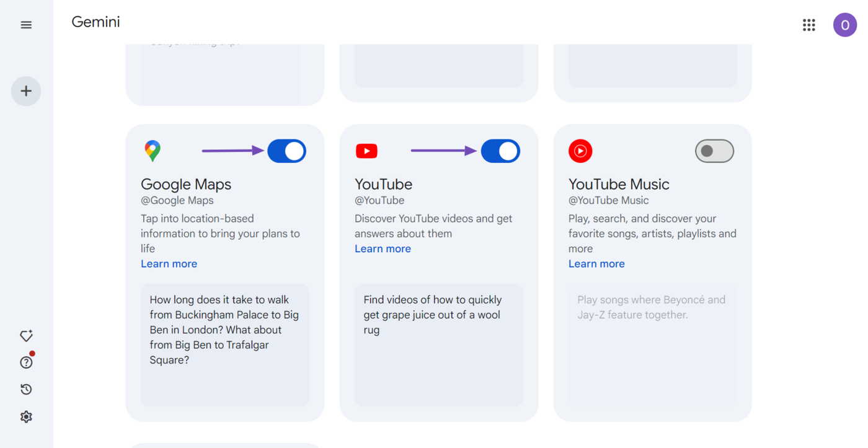This screenshot has height=448, width=868.
Task: Open the Help question mark icon
Action: click(26, 362)
